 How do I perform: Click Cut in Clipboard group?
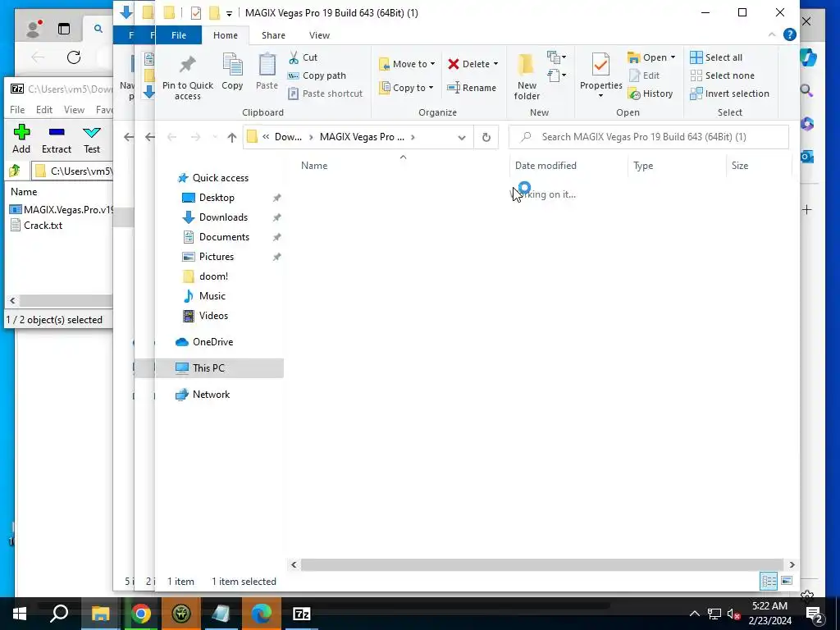click(303, 57)
